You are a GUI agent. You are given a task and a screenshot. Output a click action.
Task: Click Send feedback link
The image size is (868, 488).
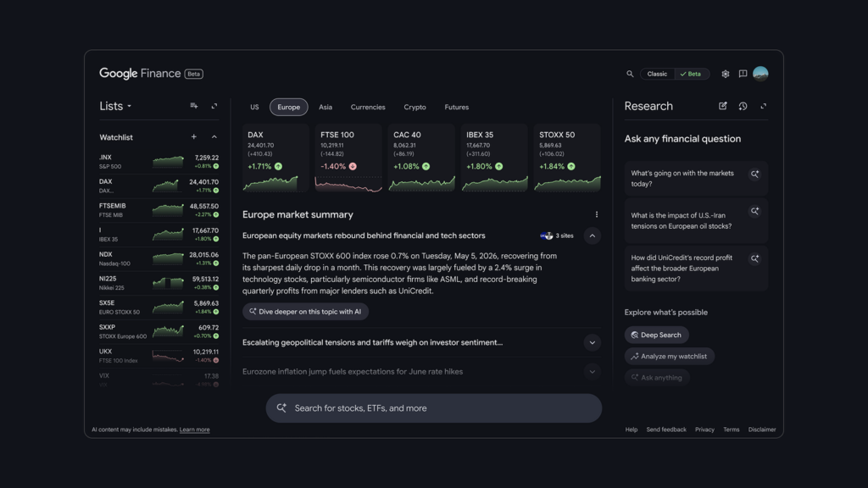666,430
